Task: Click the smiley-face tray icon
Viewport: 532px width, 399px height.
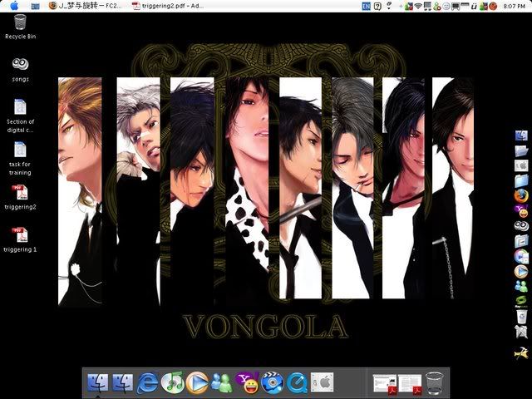Action: pos(446,6)
